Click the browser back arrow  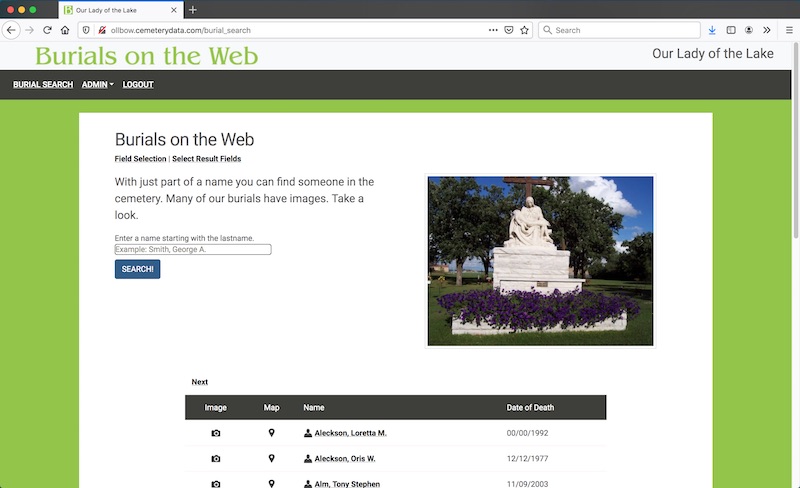click(x=11, y=30)
